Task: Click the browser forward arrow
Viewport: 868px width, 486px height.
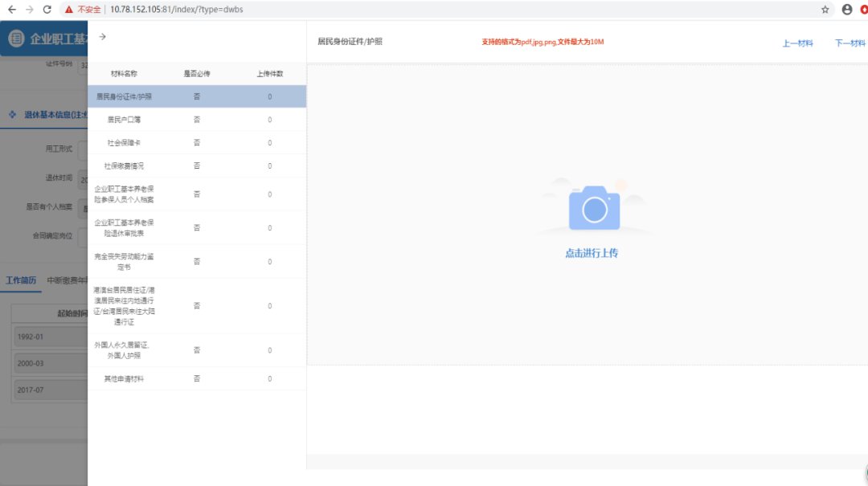Action: coord(30,10)
